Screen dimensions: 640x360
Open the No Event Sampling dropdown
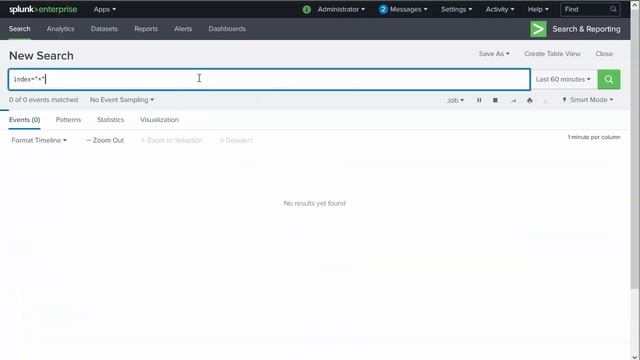coord(122,100)
